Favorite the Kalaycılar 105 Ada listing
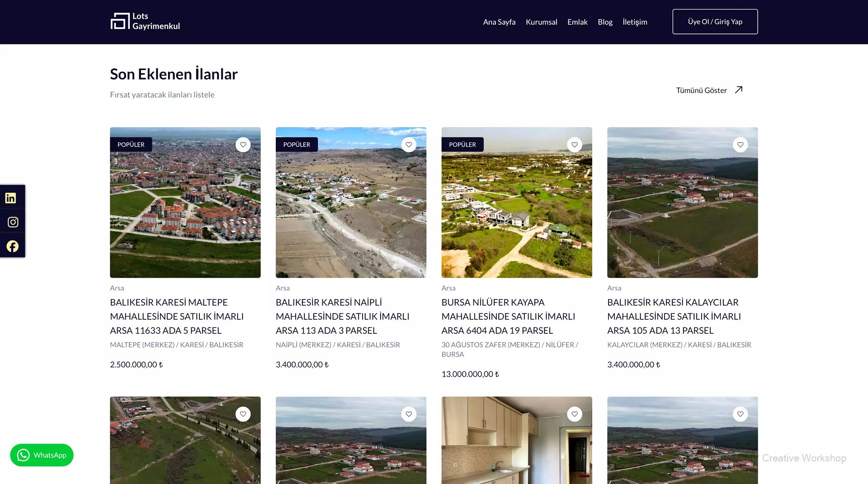Screen dimensions: 868x484 741,145
